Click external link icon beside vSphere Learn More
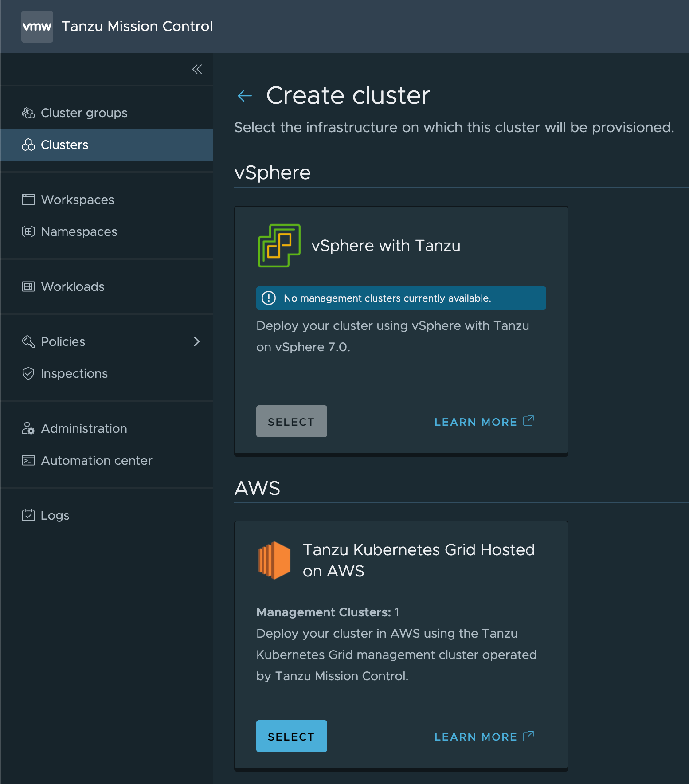Image resolution: width=689 pixels, height=784 pixels. (x=528, y=421)
